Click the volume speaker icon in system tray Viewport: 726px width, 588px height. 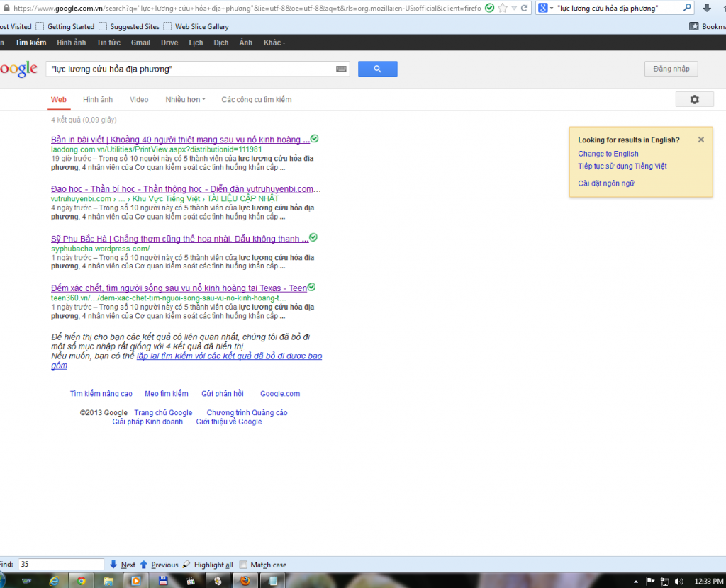click(x=679, y=582)
